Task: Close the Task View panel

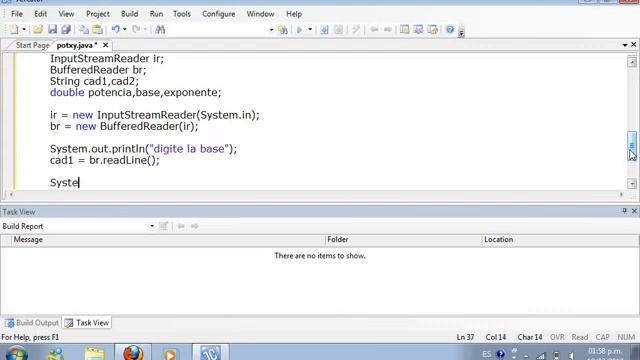Action: 634,211
